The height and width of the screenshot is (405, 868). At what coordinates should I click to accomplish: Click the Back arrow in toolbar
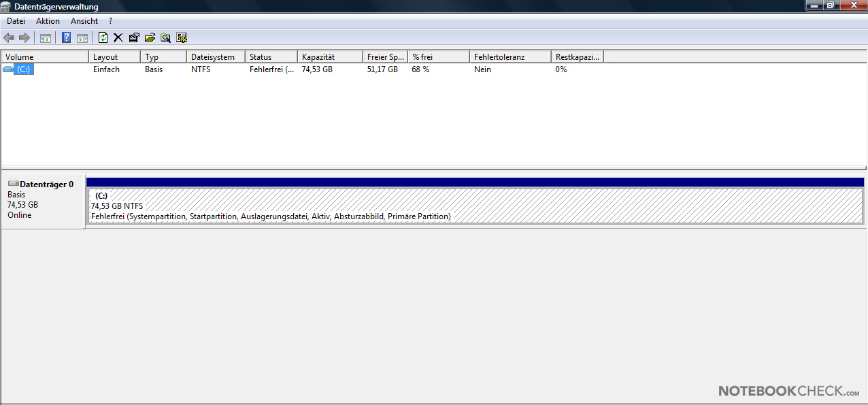10,38
